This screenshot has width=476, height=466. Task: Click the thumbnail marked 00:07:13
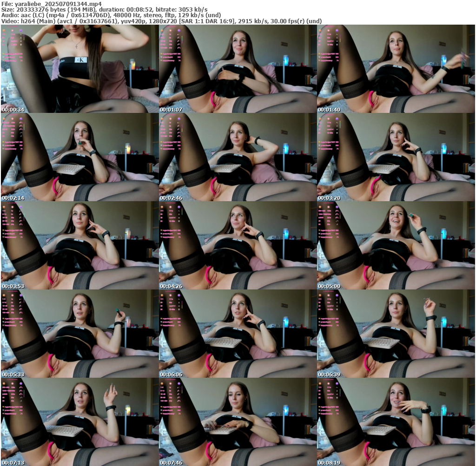click(x=79, y=422)
